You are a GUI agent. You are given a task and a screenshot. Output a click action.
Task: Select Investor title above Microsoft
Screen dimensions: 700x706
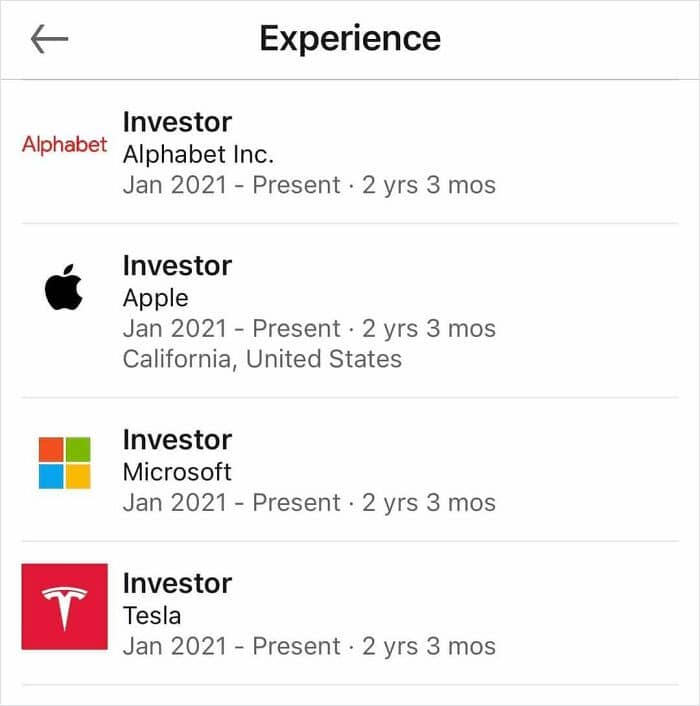click(177, 440)
